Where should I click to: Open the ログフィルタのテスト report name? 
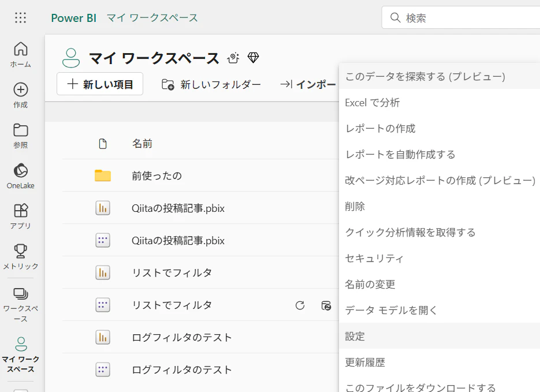coord(182,338)
